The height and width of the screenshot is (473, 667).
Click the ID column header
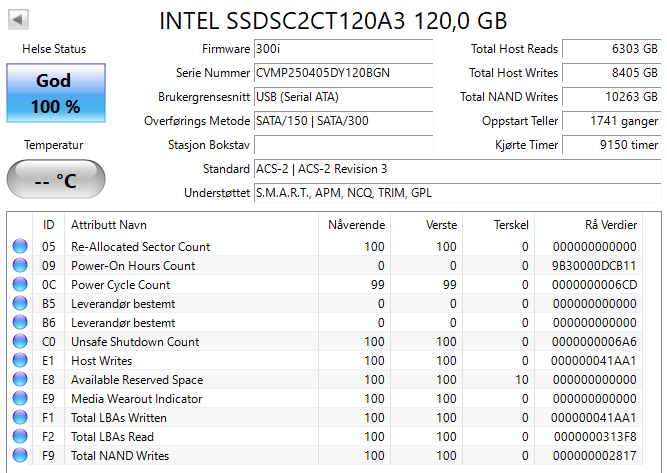click(48, 225)
